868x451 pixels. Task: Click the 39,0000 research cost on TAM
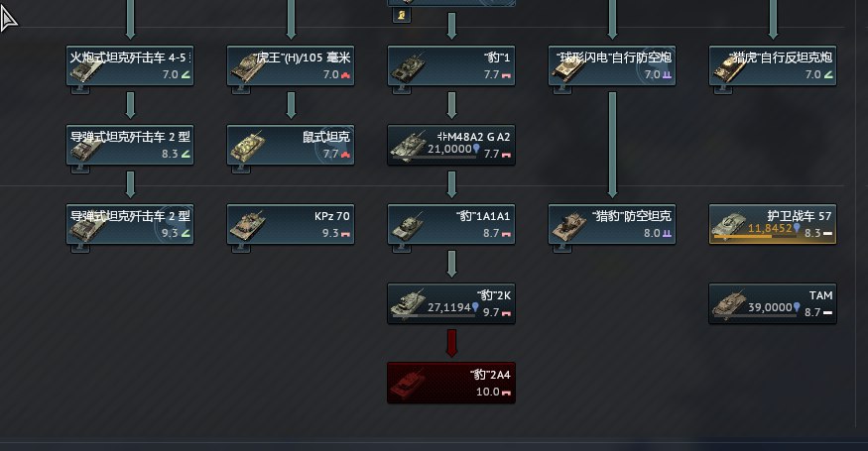(x=771, y=307)
